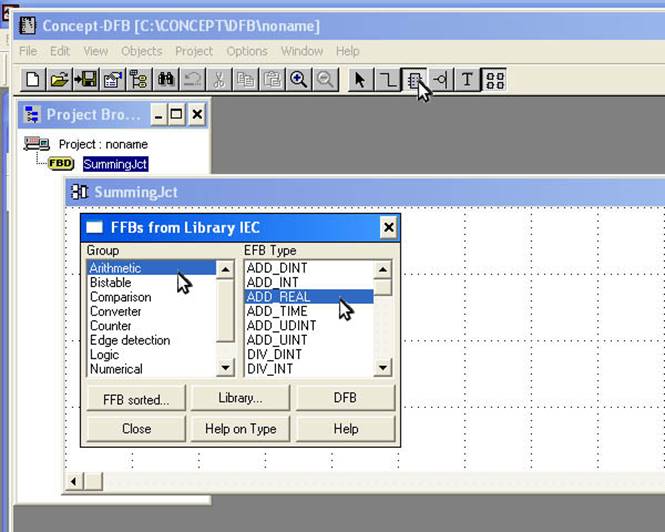Click the Paste clipboard icon
Image resolution: width=665 pixels, height=532 pixels.
click(x=272, y=79)
